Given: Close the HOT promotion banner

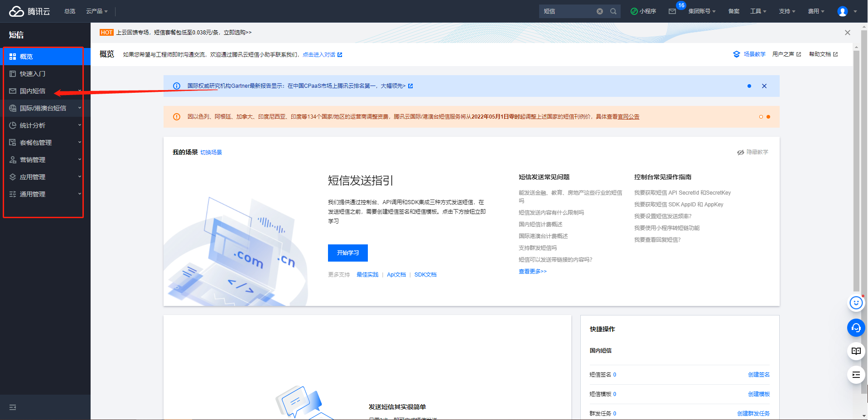Looking at the screenshot, I should (848, 33).
